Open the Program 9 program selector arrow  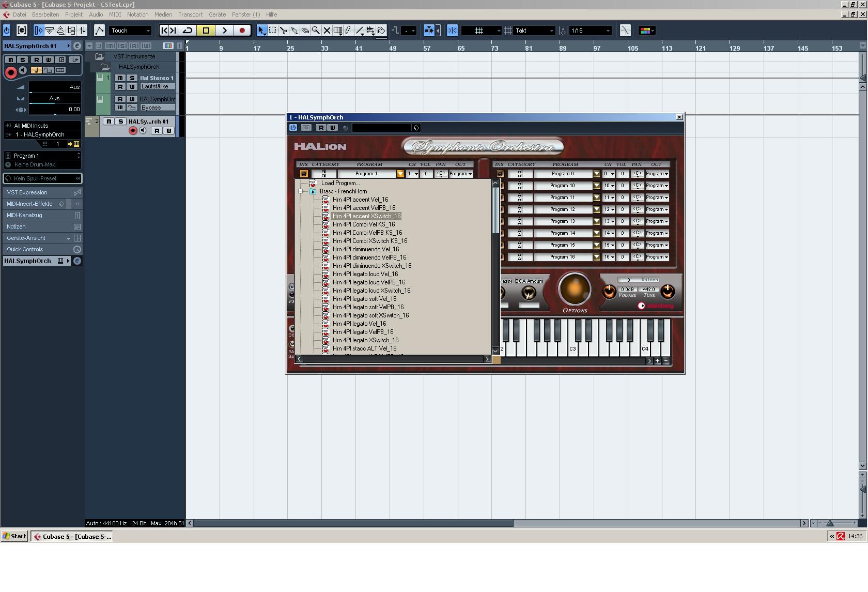pyautogui.click(x=597, y=174)
